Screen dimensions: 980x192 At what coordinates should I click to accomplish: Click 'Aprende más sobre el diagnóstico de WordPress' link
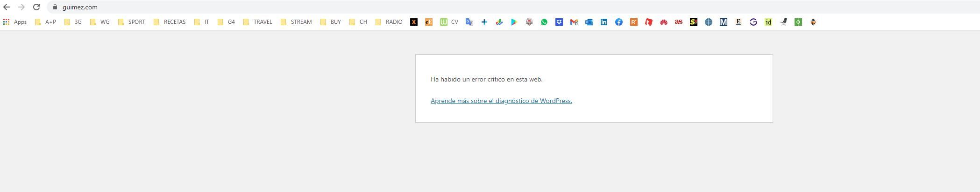[501, 101]
